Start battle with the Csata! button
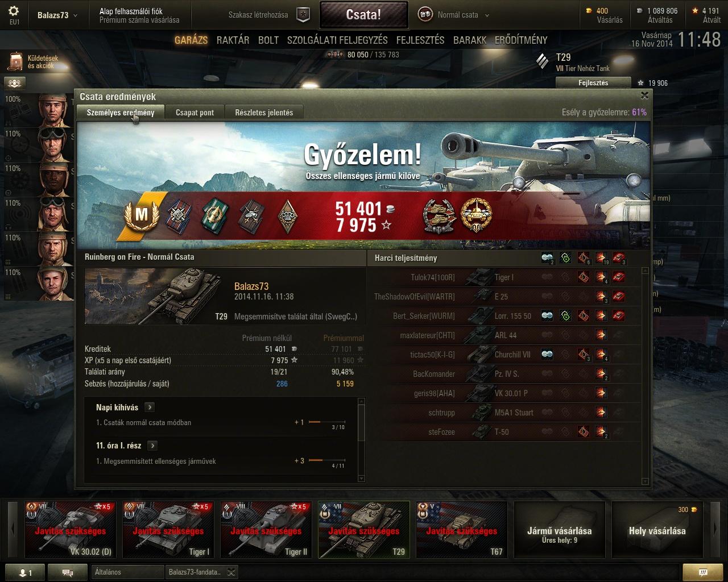This screenshot has width=728, height=582. click(363, 15)
